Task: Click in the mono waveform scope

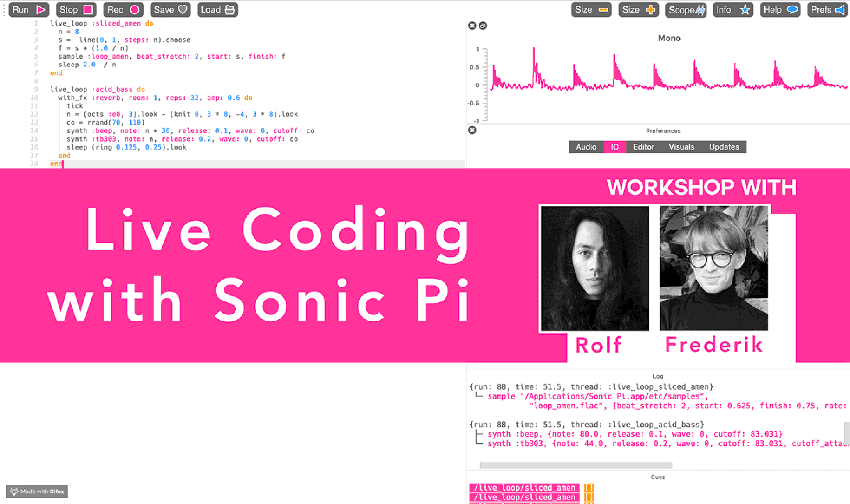Action: tap(668, 84)
